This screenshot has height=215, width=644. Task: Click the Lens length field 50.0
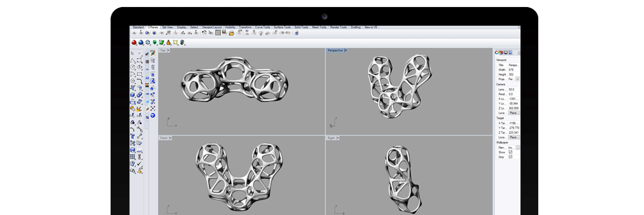pyautogui.click(x=514, y=89)
